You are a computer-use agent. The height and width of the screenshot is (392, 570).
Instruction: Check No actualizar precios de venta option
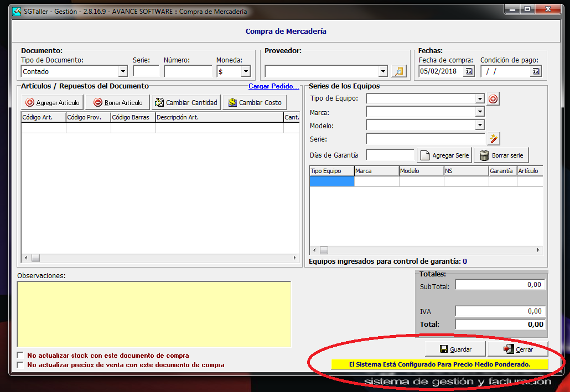pyautogui.click(x=20, y=365)
